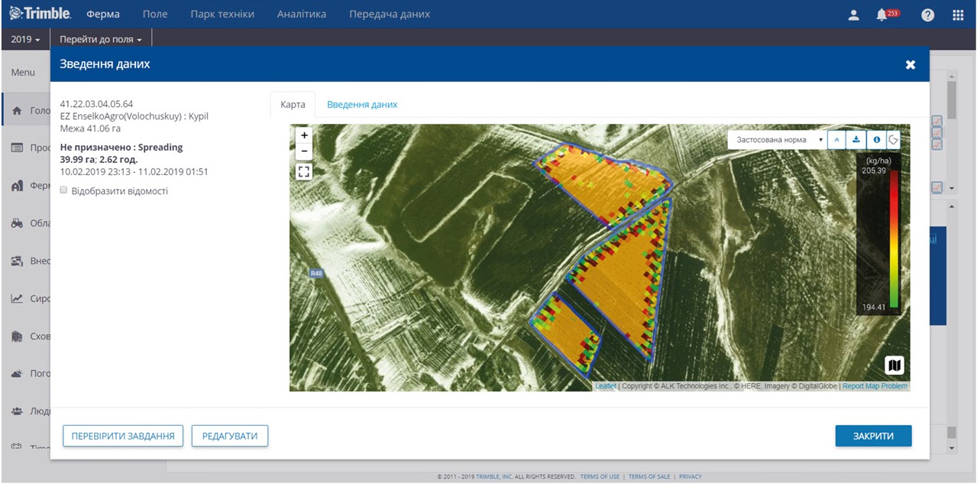Viewport: 980px width, 484px height.
Task: Open the Аналітика menu
Action: pyautogui.click(x=301, y=15)
